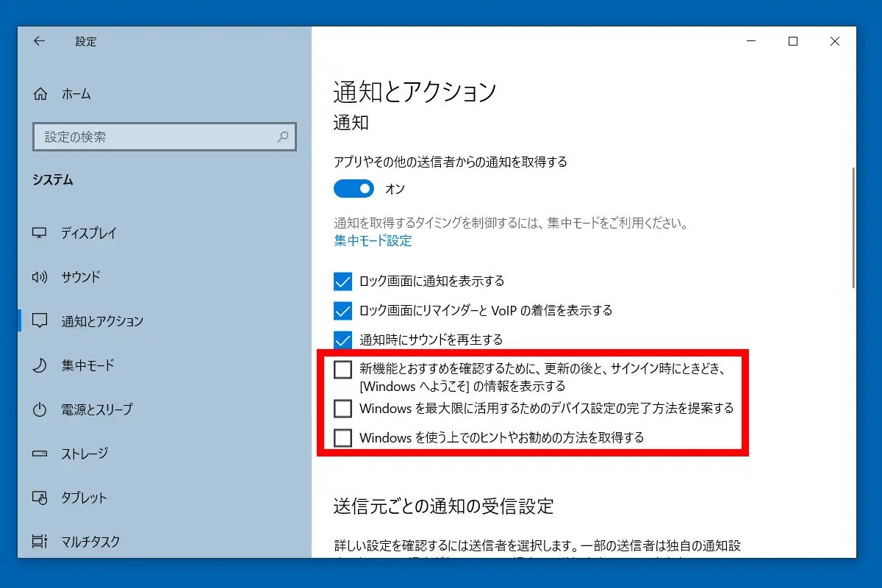The height and width of the screenshot is (588, 882).
Task: Click the システム section label
Action: coord(53,180)
